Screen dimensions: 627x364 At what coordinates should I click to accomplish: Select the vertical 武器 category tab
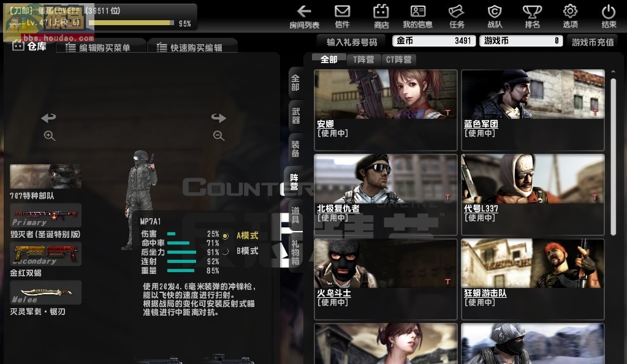295,116
